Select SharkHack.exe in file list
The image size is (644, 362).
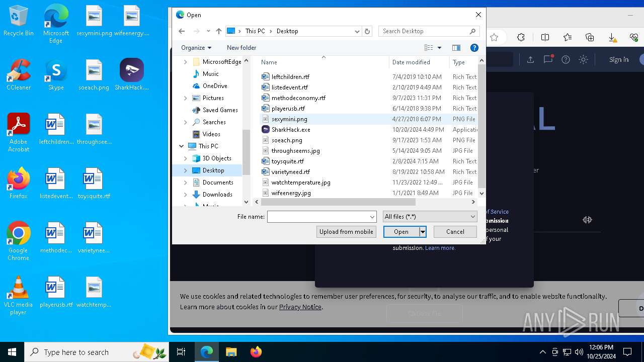point(291,130)
